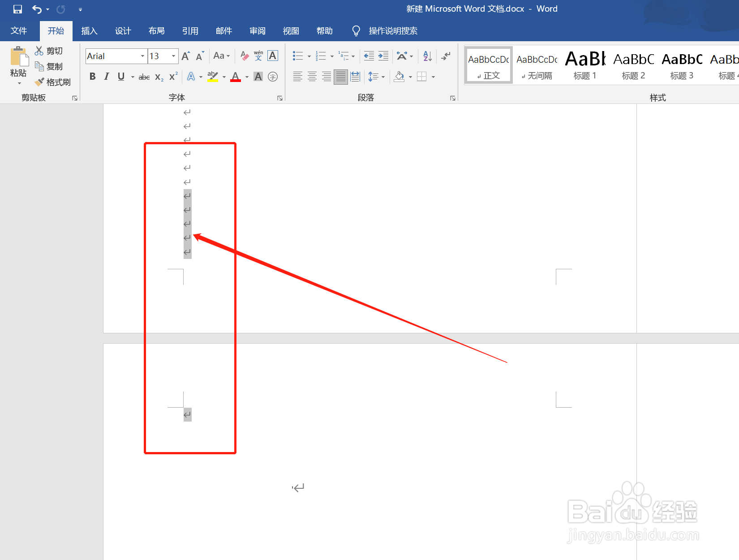
Task: Increase paragraph indent
Action: point(383,56)
